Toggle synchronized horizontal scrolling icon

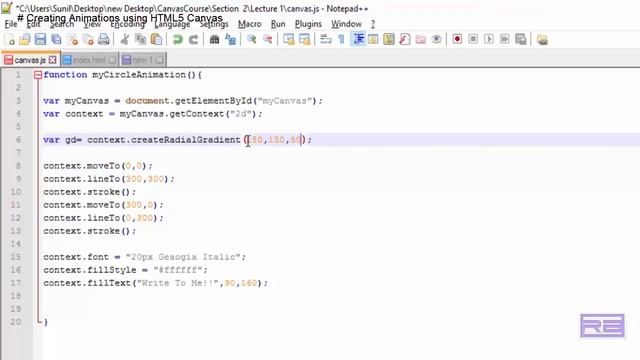pos(305,39)
